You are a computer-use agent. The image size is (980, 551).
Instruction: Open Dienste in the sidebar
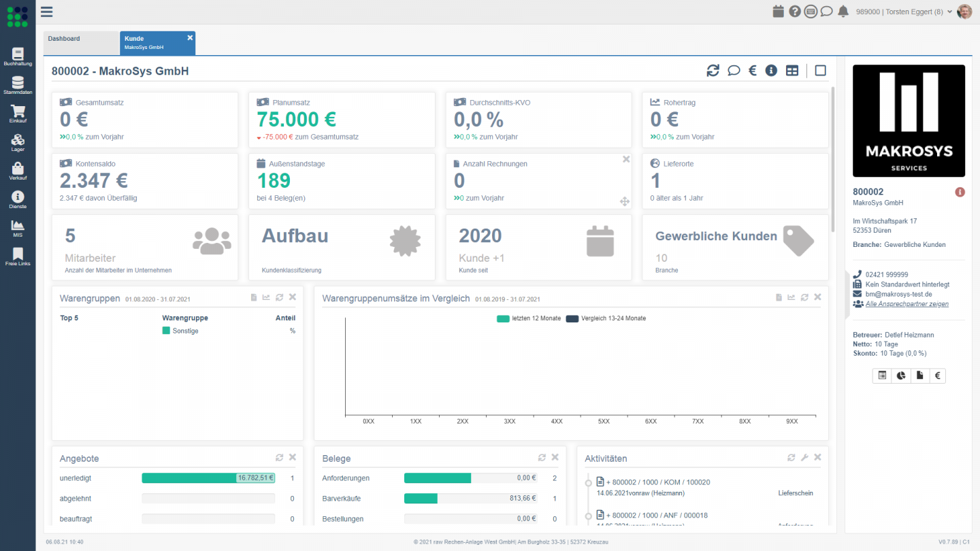pos(18,200)
